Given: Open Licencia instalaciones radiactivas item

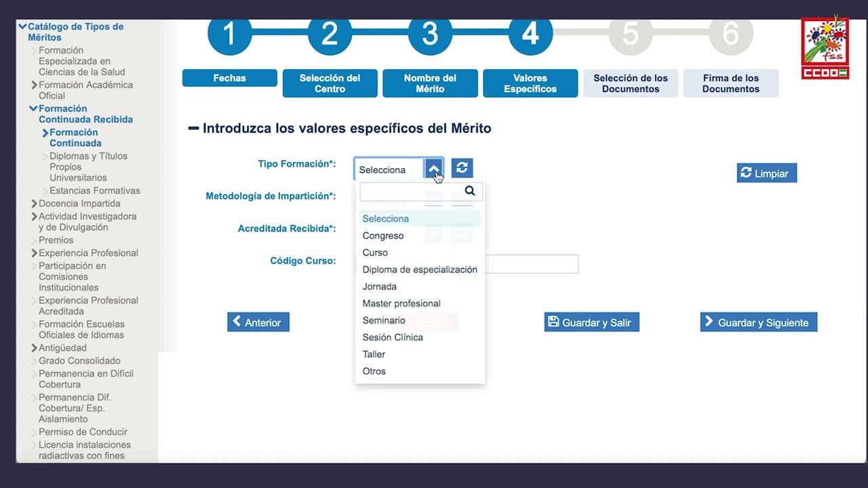Looking at the screenshot, I should click(x=85, y=450).
